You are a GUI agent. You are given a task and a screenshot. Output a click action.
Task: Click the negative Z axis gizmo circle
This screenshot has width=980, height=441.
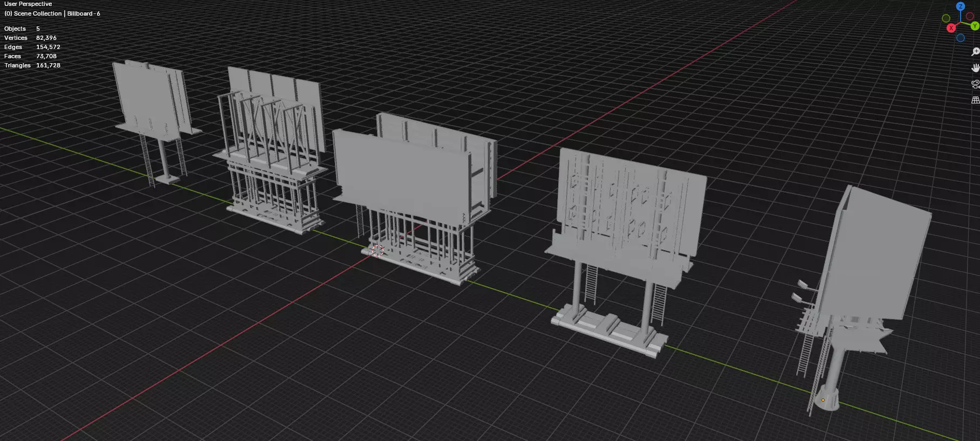click(x=960, y=38)
